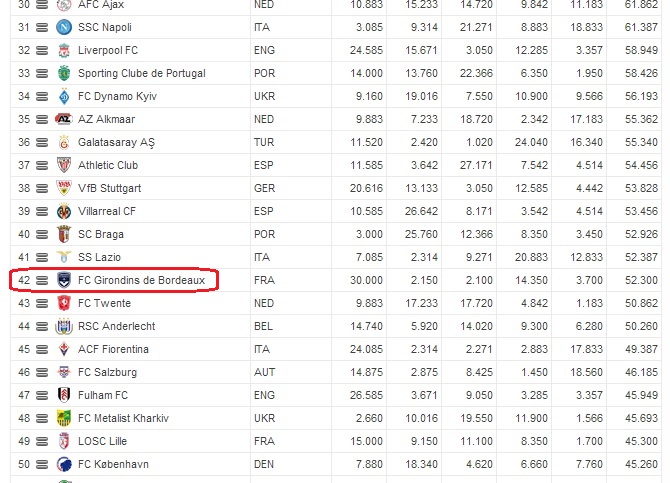The image size is (670, 483).
Task: Open the FC Twente club link
Action: [x=104, y=303]
